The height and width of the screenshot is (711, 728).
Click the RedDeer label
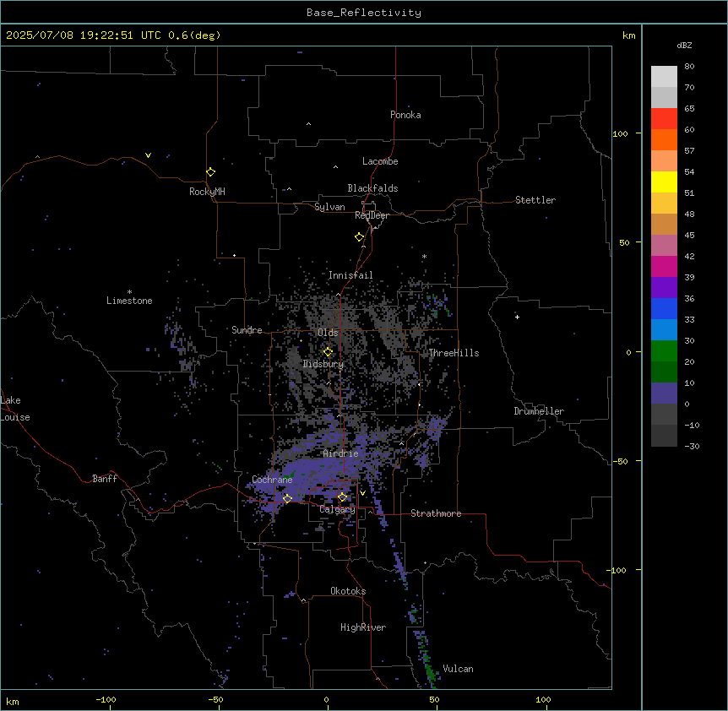pyautogui.click(x=372, y=215)
